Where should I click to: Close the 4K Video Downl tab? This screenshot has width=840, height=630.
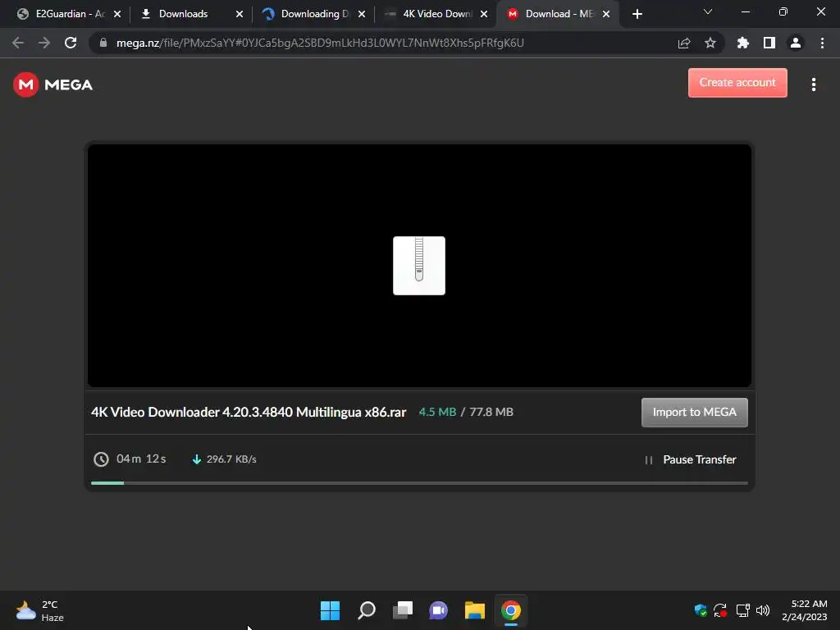(484, 14)
